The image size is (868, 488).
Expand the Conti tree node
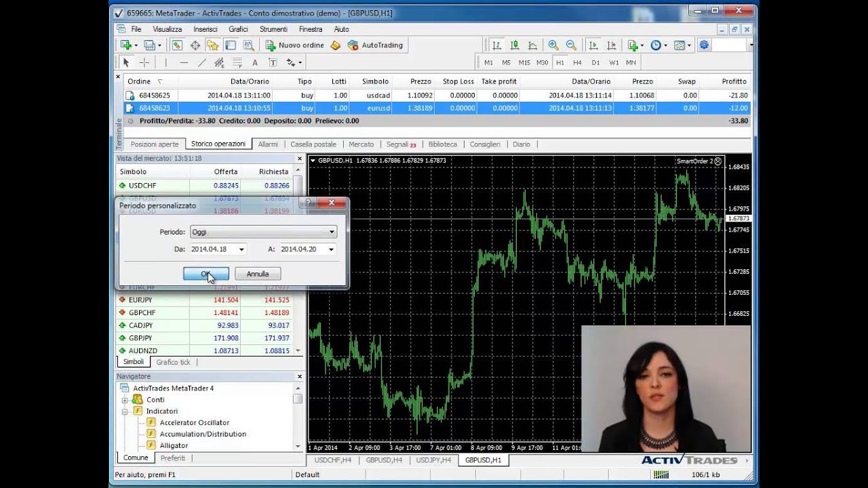coord(125,400)
